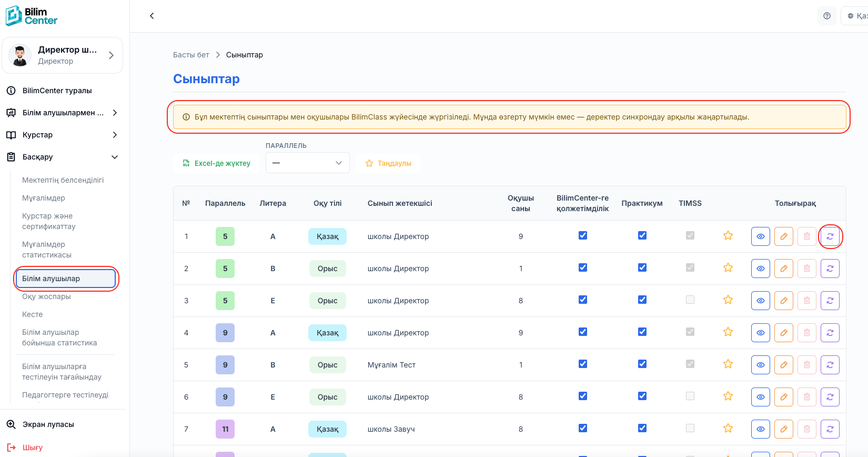Select Білім алушылар sidebar item
Image resolution: width=868 pixels, height=457 pixels.
(66, 279)
